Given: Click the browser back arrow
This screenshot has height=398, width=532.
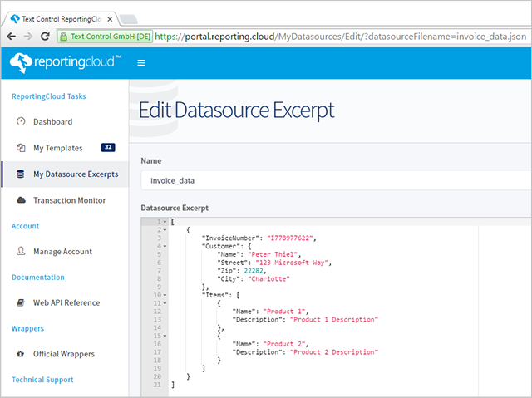Looking at the screenshot, I should click(11, 37).
